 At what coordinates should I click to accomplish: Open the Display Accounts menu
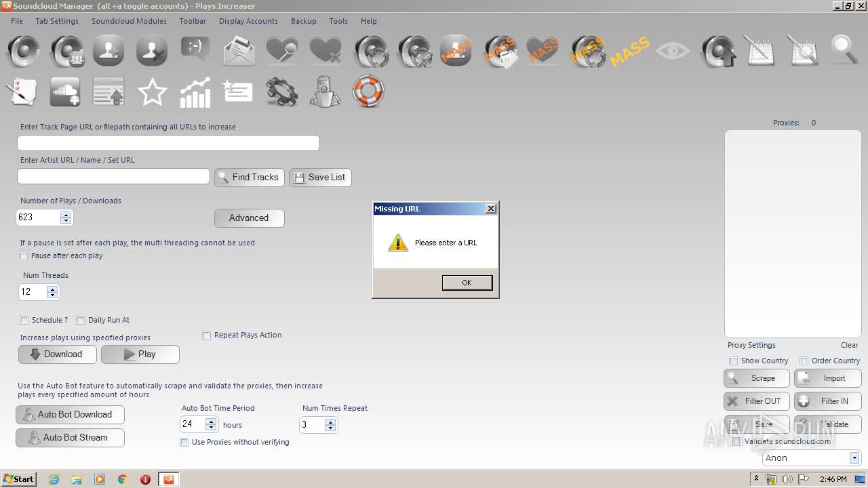click(x=248, y=21)
